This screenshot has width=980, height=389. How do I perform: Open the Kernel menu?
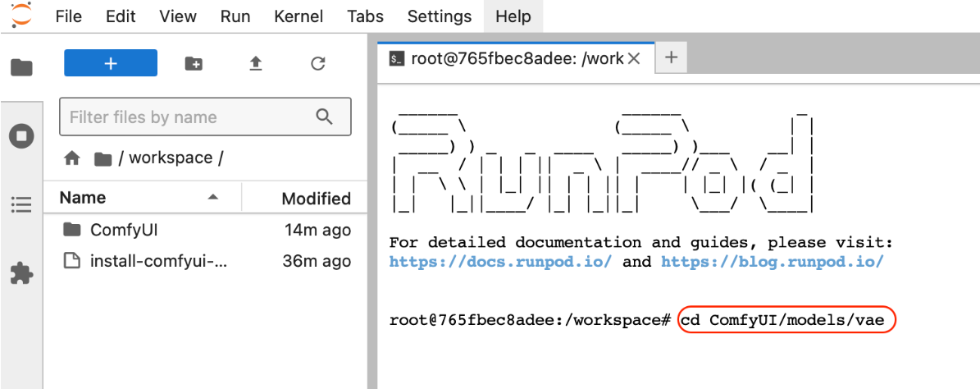tap(299, 16)
